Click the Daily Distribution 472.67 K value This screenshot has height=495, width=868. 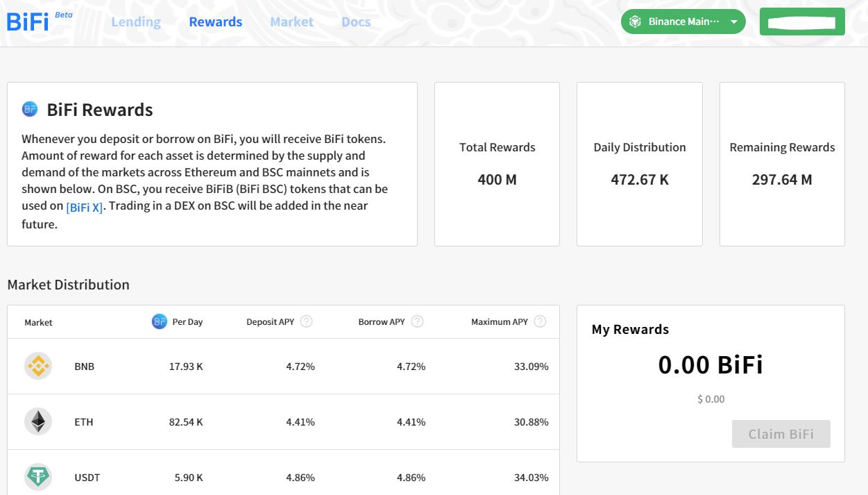pos(640,179)
